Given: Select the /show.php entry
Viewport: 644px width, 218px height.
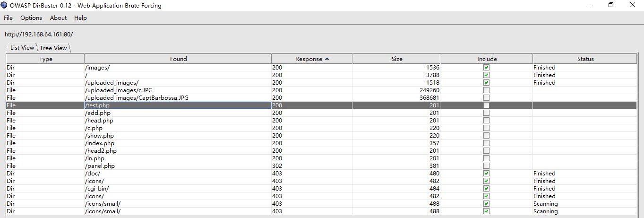Looking at the screenshot, I should [99, 136].
